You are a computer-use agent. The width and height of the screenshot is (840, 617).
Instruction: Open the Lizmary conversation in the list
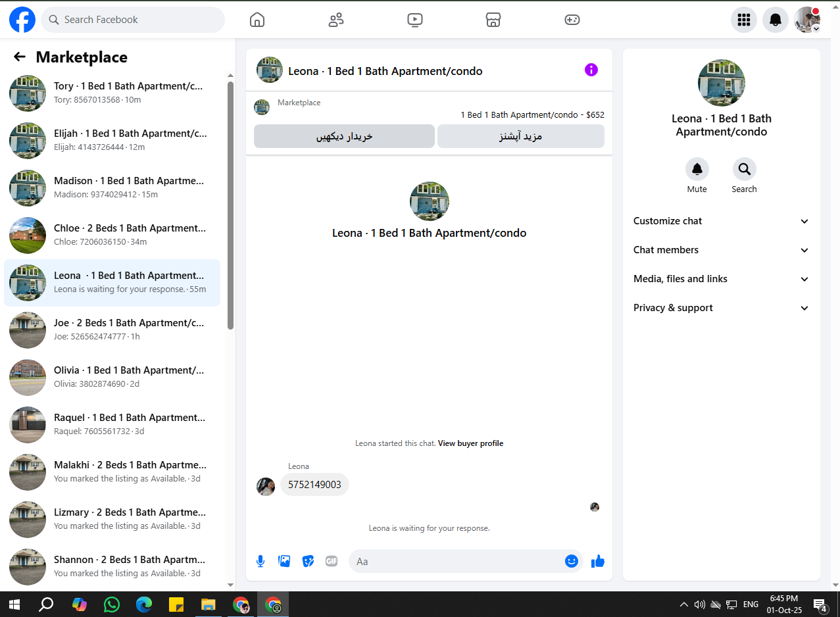[x=112, y=520]
